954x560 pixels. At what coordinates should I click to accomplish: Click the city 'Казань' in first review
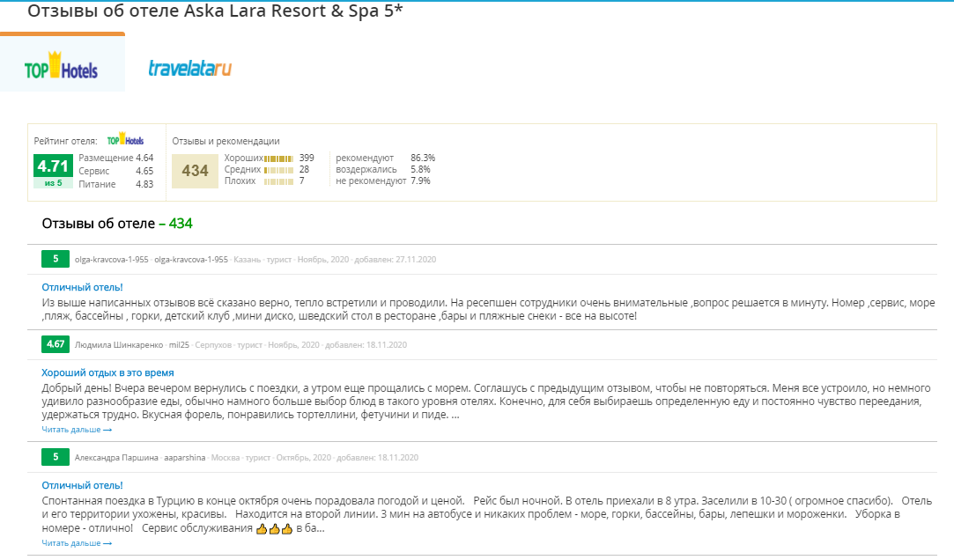pos(247,260)
